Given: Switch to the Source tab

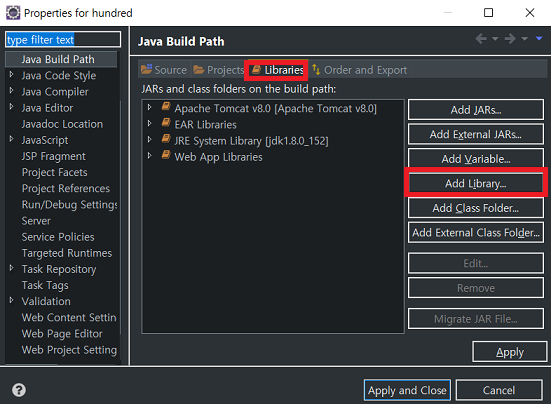Looking at the screenshot, I should click(x=164, y=70).
